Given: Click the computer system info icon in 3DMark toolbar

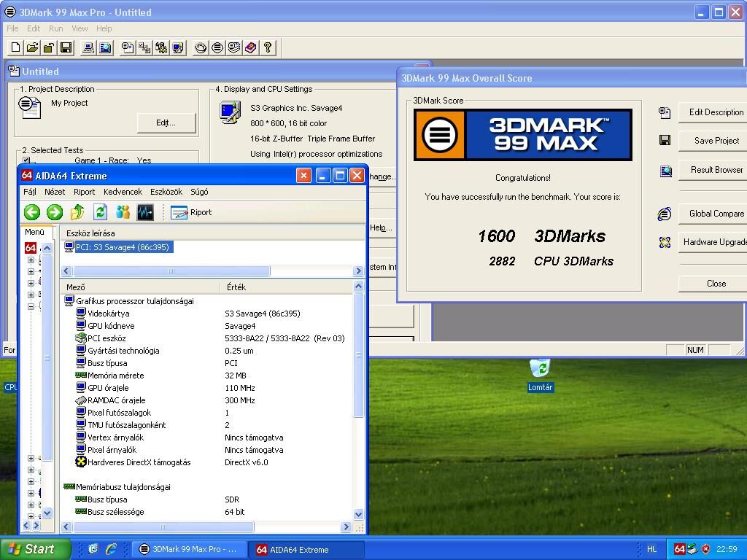Looking at the screenshot, I should coord(88,47).
